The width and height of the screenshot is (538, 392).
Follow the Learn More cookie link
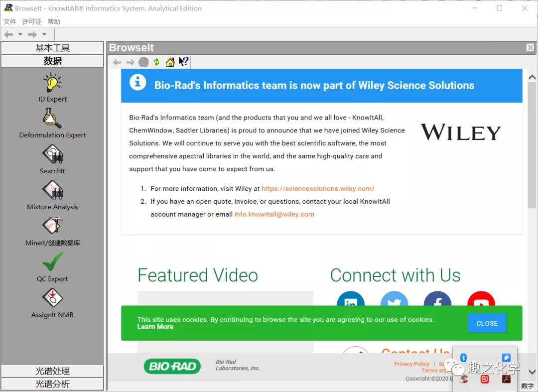point(155,327)
